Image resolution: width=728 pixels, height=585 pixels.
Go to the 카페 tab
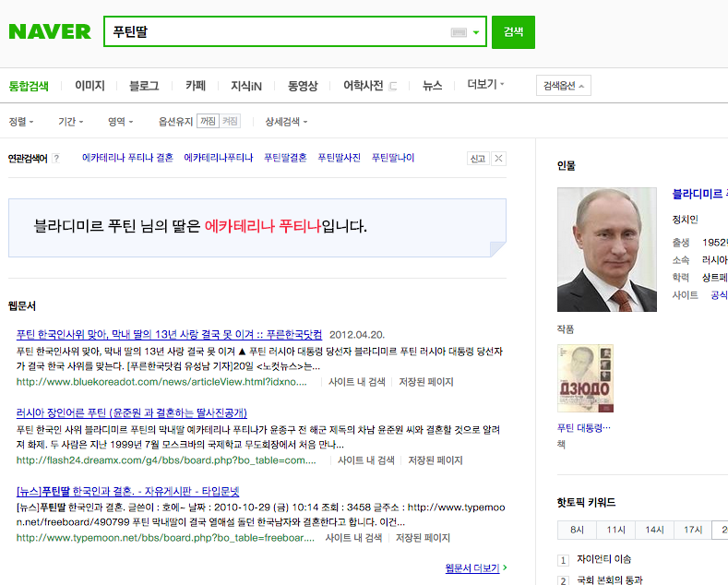(x=196, y=86)
